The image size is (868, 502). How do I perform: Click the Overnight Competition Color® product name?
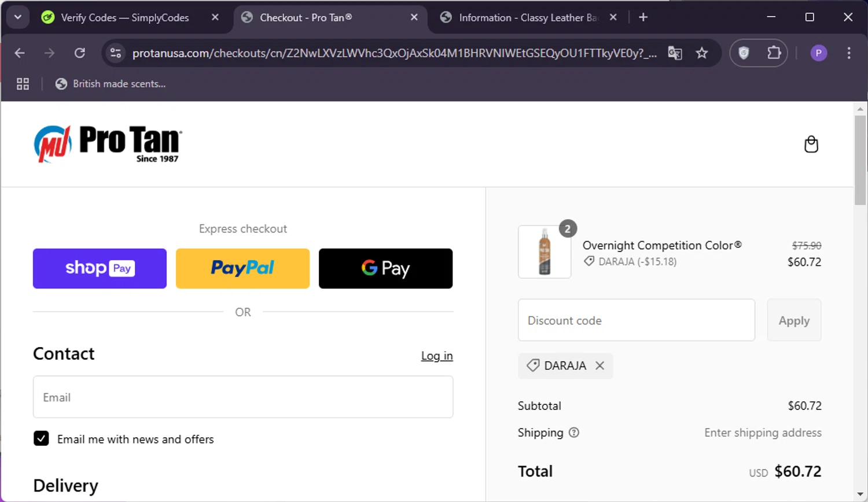(x=662, y=245)
